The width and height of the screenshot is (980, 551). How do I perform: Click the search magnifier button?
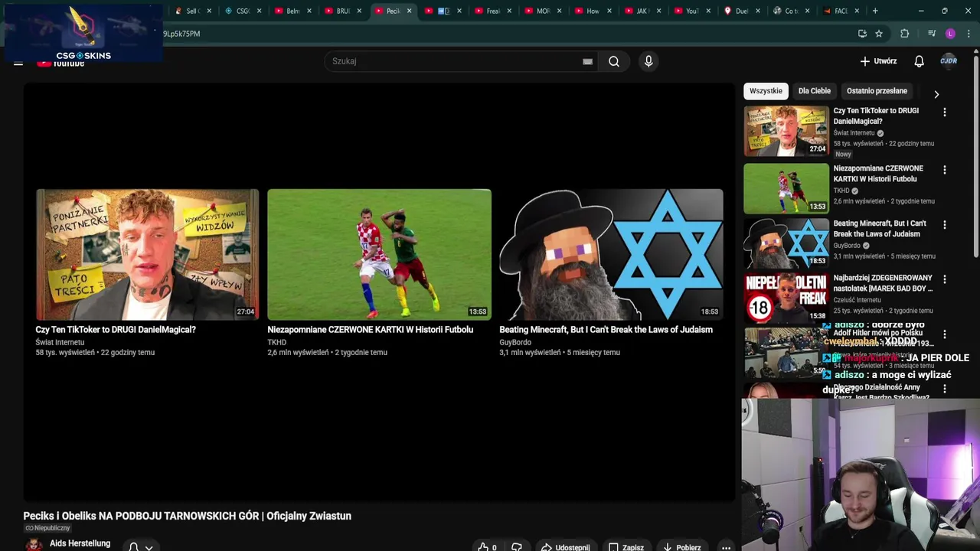coord(614,61)
